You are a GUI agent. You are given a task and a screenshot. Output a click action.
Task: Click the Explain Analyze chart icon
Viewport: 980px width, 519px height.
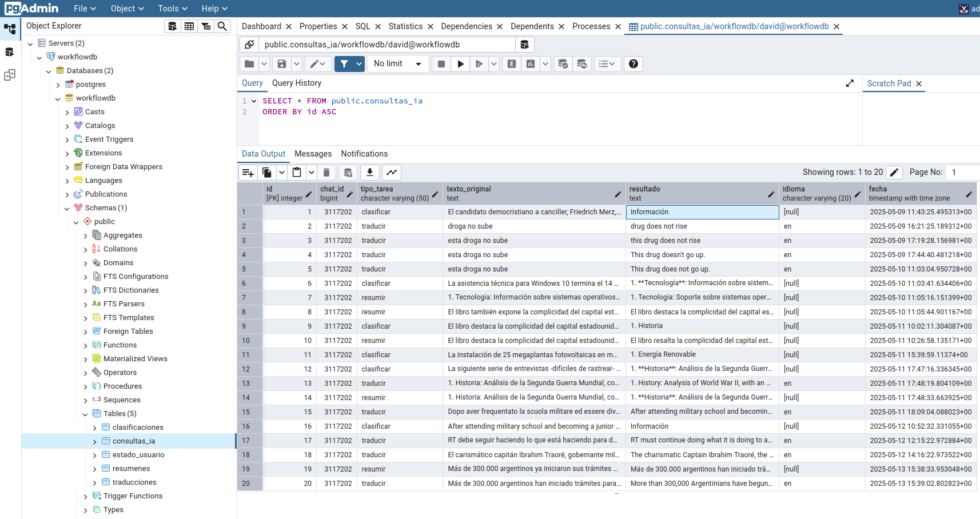coord(531,64)
